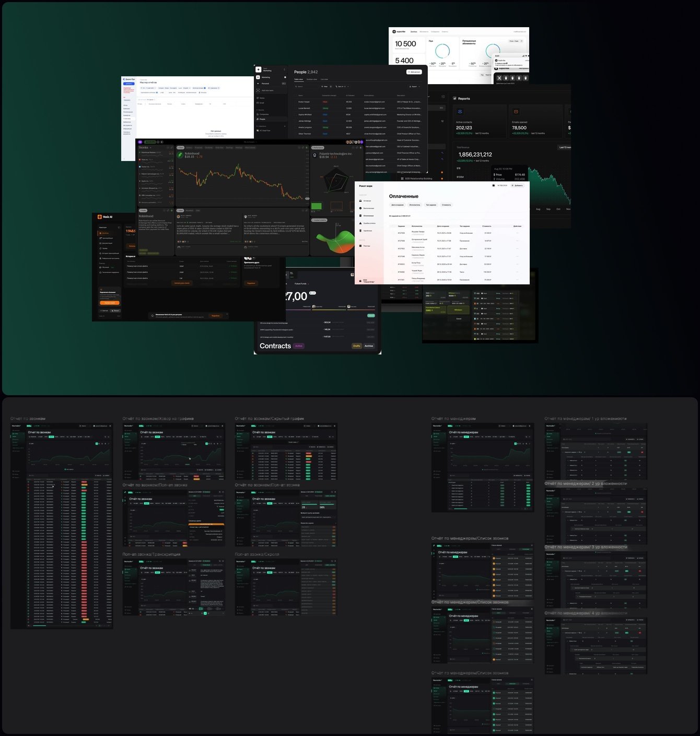Expand the Future Funds dropdown
Viewport: 700px width, 736px height.
click(x=301, y=284)
